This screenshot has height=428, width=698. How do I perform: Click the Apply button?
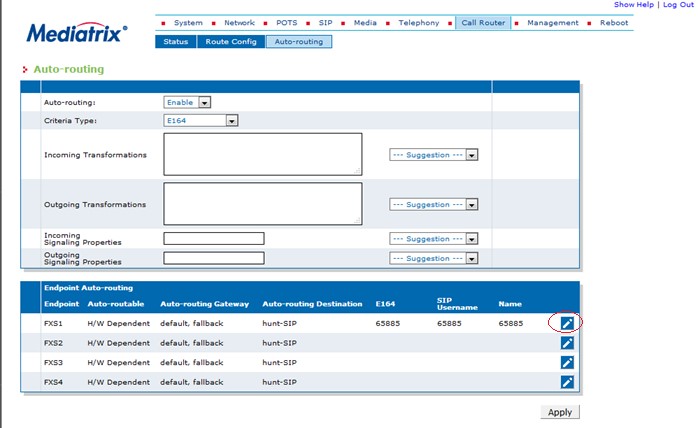tap(560, 412)
